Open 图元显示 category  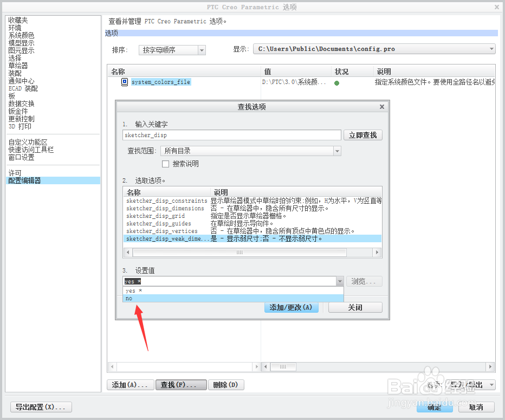tap(21, 50)
